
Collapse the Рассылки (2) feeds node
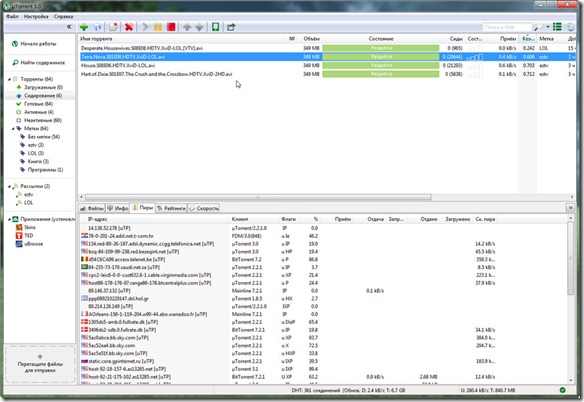coord(9,186)
